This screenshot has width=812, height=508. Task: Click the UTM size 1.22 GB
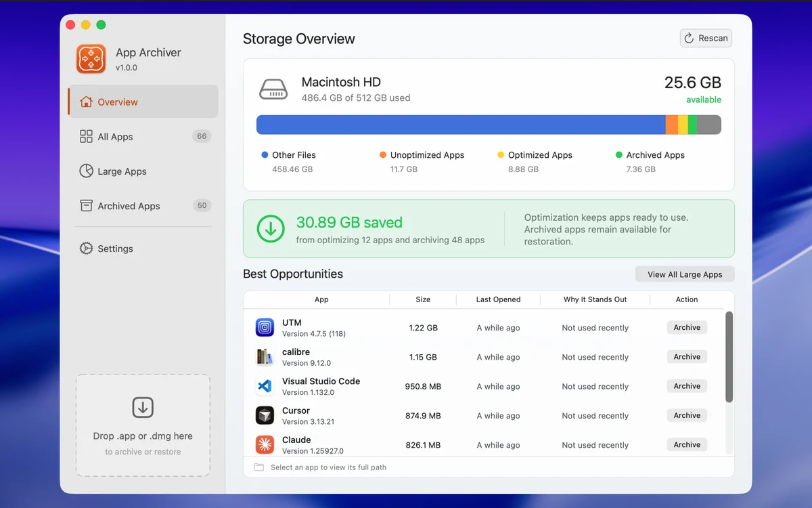pyautogui.click(x=423, y=328)
